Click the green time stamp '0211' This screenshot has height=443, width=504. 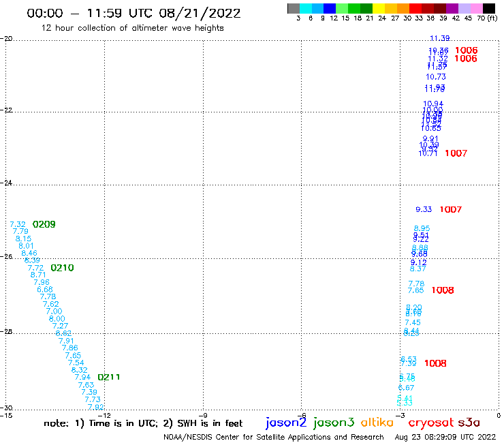point(109,377)
